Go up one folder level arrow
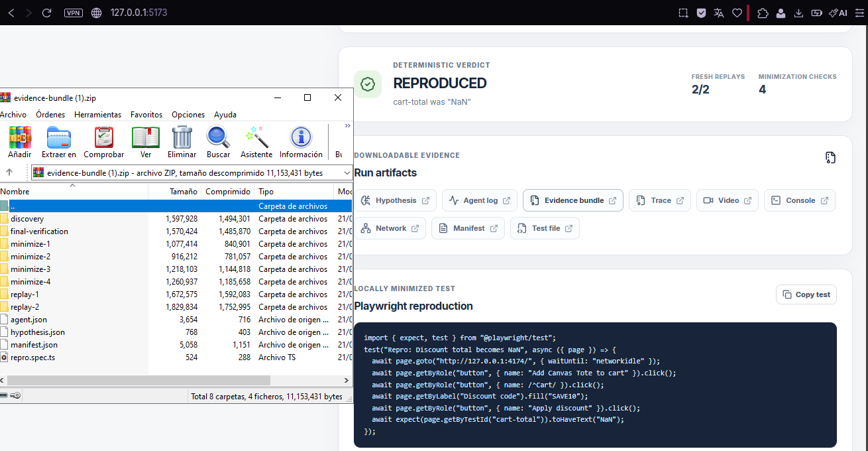Image resolution: width=868 pixels, height=451 pixels. pos(9,172)
